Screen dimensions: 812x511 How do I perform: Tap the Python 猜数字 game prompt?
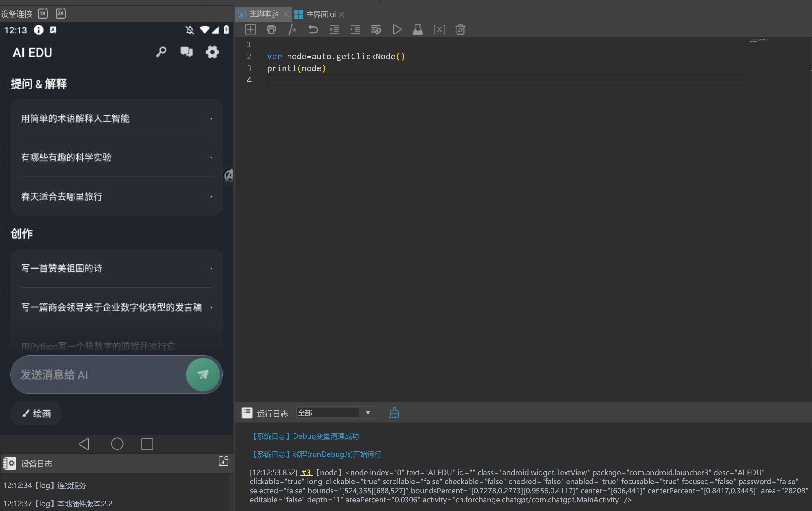point(117,346)
